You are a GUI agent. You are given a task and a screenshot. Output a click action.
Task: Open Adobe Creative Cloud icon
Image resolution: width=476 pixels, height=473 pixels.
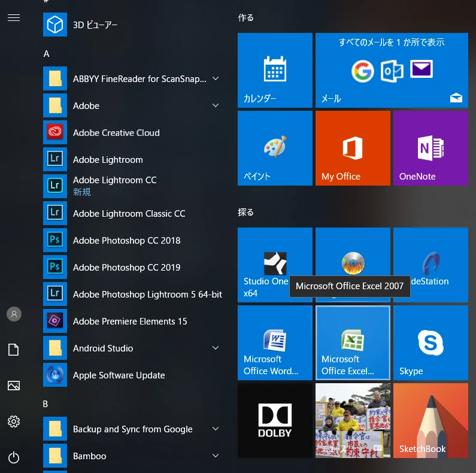pos(55,132)
